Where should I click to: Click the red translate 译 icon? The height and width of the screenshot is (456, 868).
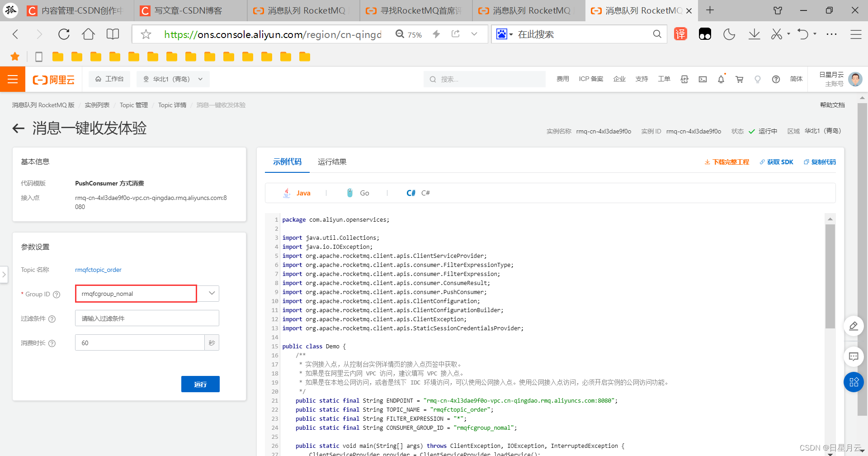(680, 34)
